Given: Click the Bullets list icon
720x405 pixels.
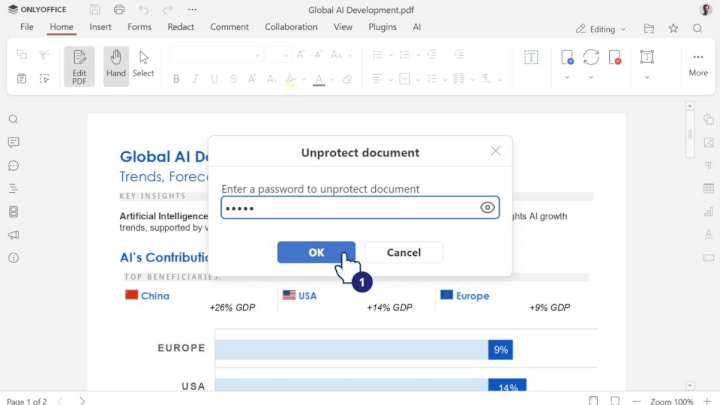Looking at the screenshot, I should click(x=378, y=55).
